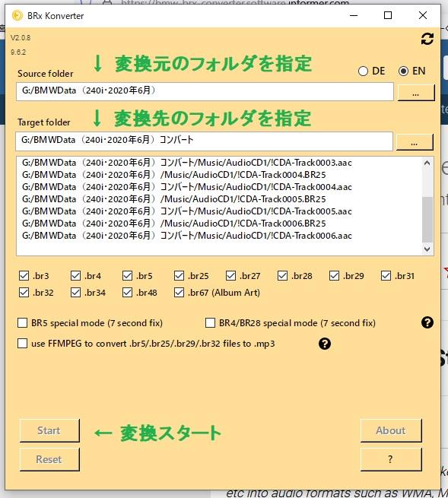Disable the .br27 format checkbox

tap(230, 275)
